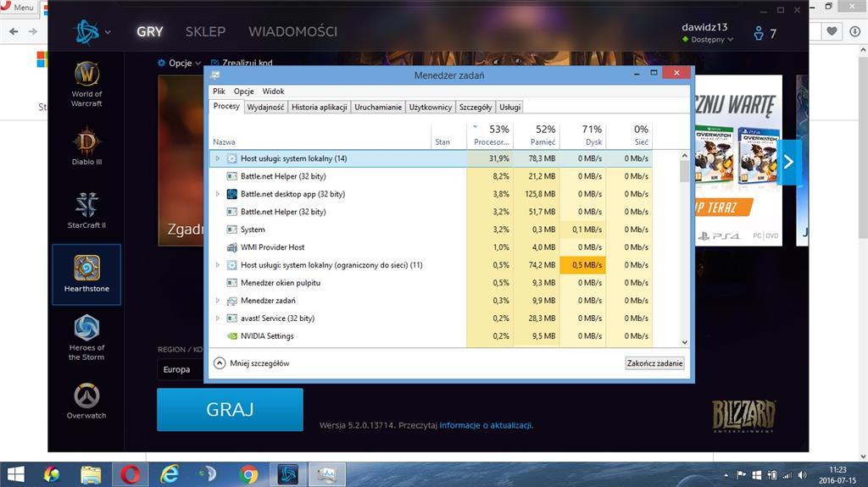Switch to Task Manager taskbar button
This screenshot has height=487, width=868.
point(326,474)
